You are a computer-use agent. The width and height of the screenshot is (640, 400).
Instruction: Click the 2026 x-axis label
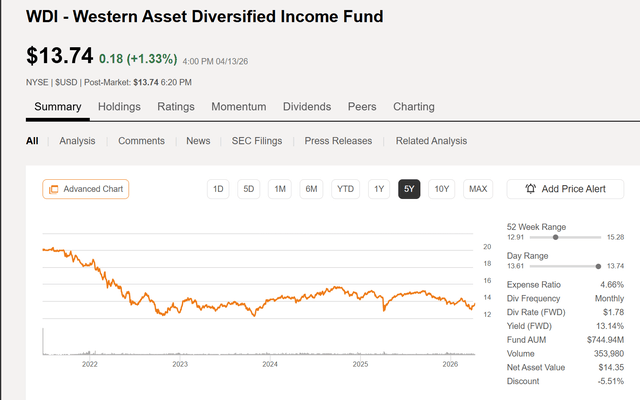(450, 364)
